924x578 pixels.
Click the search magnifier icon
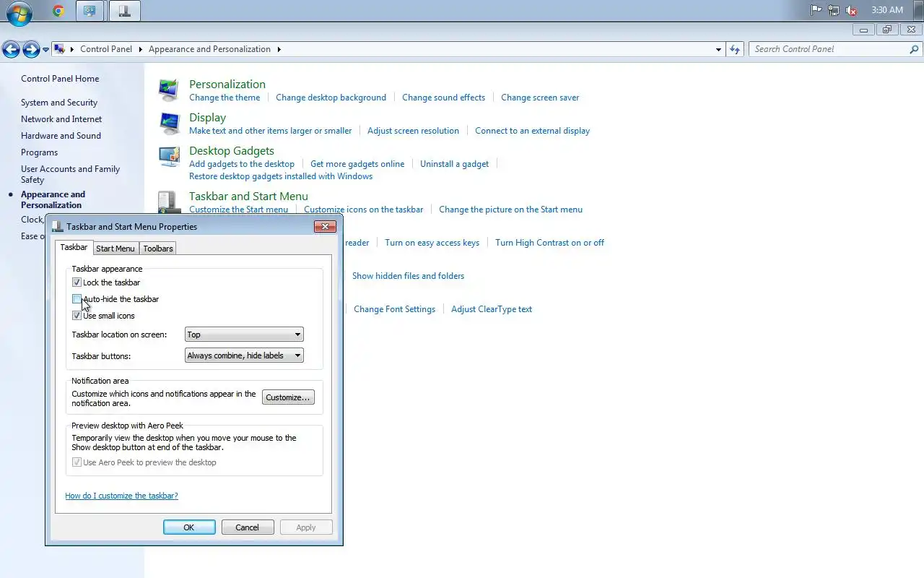(915, 49)
